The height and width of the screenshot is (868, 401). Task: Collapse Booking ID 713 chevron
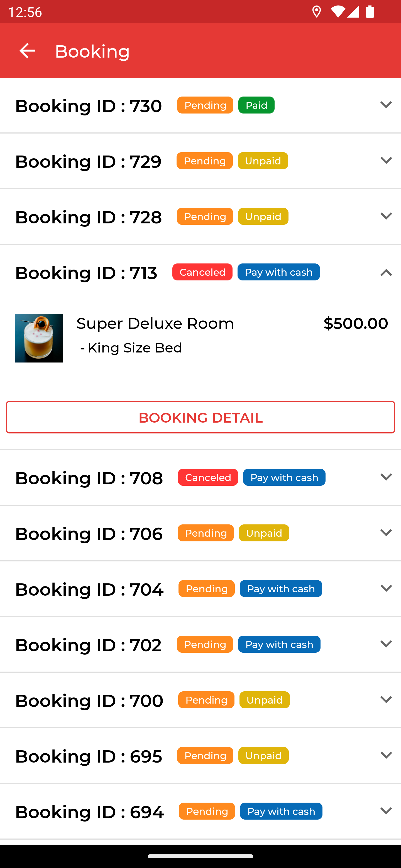(x=386, y=273)
